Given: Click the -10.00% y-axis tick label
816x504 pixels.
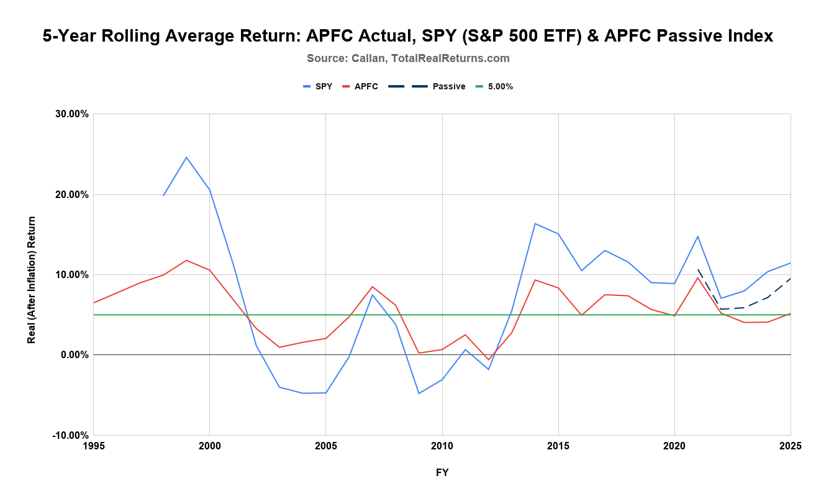Looking at the screenshot, I should 70,435.
